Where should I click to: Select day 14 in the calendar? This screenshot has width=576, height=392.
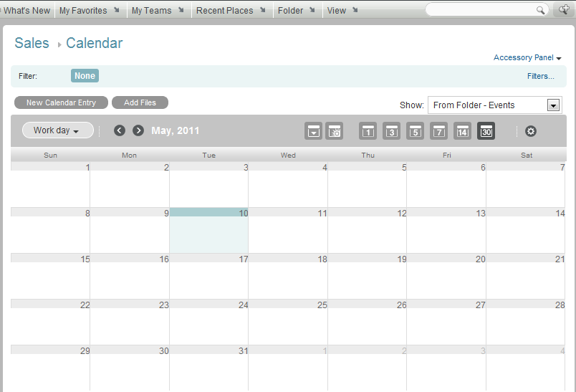[526, 230]
